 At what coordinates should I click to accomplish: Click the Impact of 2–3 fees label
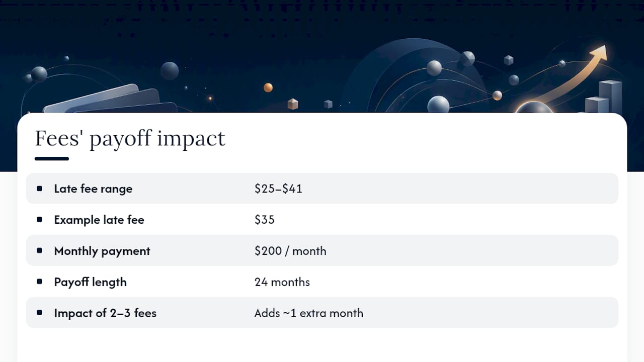point(105,313)
